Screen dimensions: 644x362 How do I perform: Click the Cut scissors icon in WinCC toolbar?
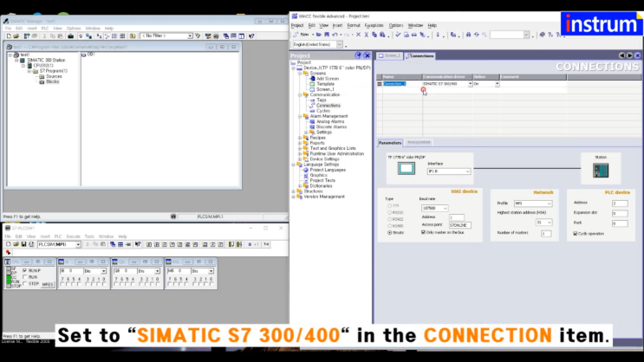[367, 35]
